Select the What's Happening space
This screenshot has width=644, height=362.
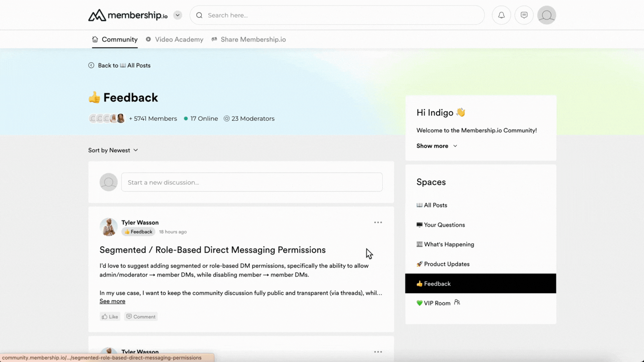pos(445,244)
